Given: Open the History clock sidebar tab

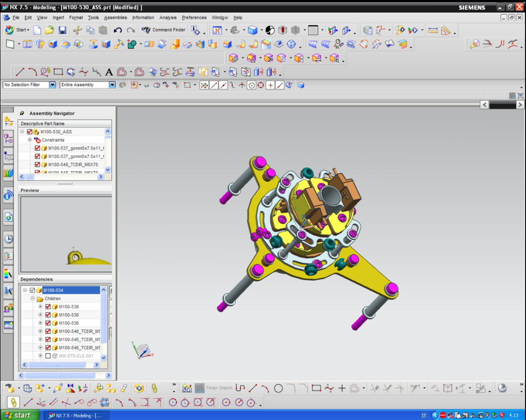Looking at the screenshot, I should point(8,239).
